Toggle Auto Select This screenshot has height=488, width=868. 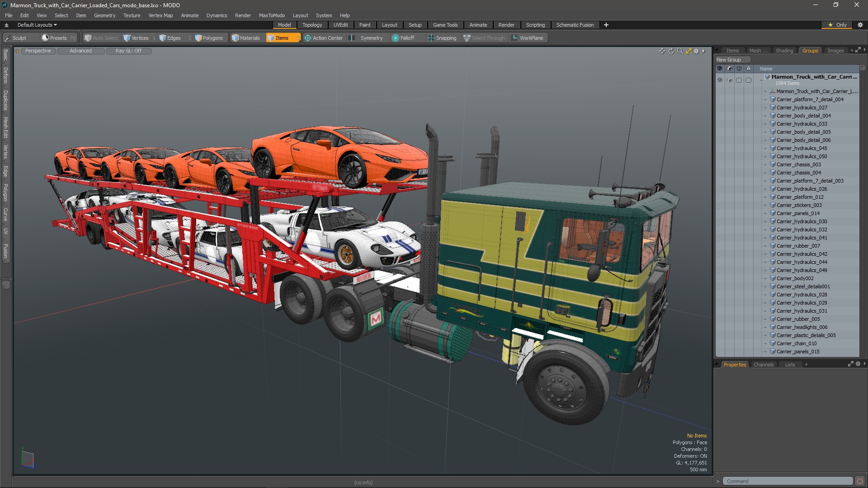[x=101, y=38]
